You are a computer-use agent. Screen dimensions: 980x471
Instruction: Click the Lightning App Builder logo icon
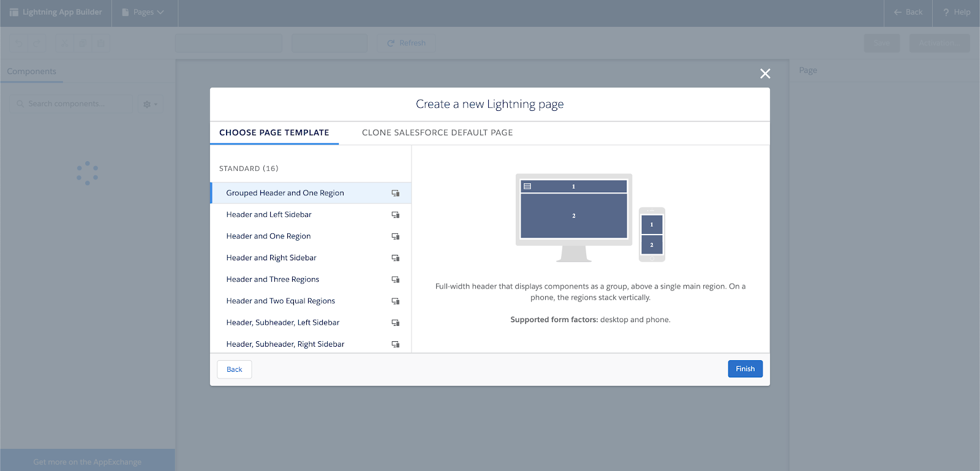(x=14, y=12)
